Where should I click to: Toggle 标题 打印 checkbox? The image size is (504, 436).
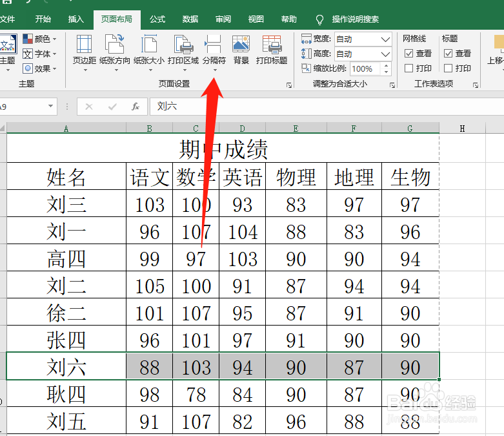(448, 68)
